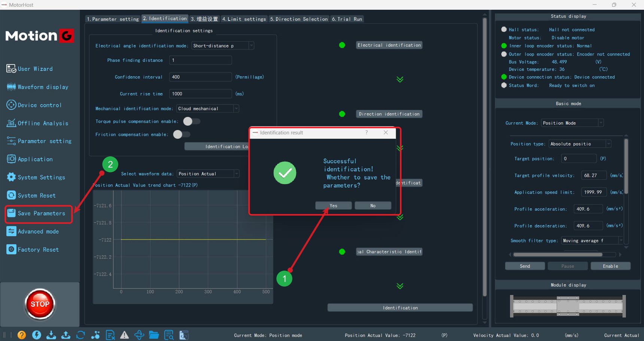Click No in Identification result dialog
The height and width of the screenshot is (341, 644).
point(373,206)
